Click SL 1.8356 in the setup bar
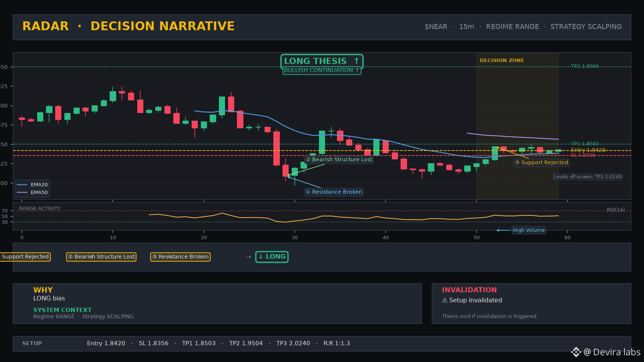The image size is (644, 362). coord(154,343)
